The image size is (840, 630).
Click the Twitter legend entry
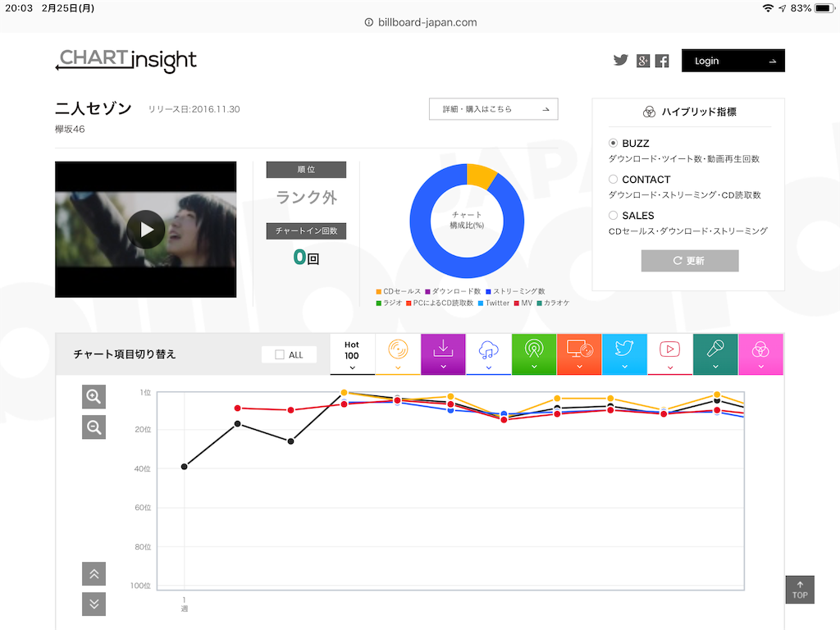494,304
